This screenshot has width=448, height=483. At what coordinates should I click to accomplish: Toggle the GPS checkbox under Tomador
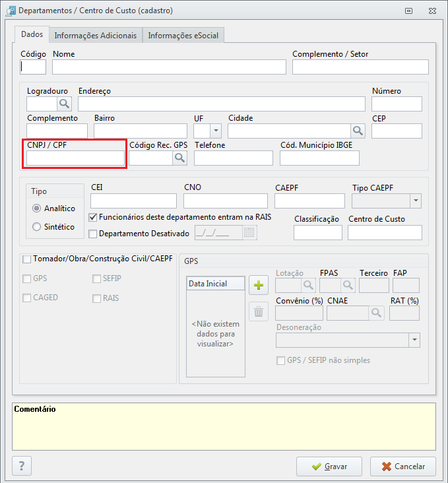(27, 278)
